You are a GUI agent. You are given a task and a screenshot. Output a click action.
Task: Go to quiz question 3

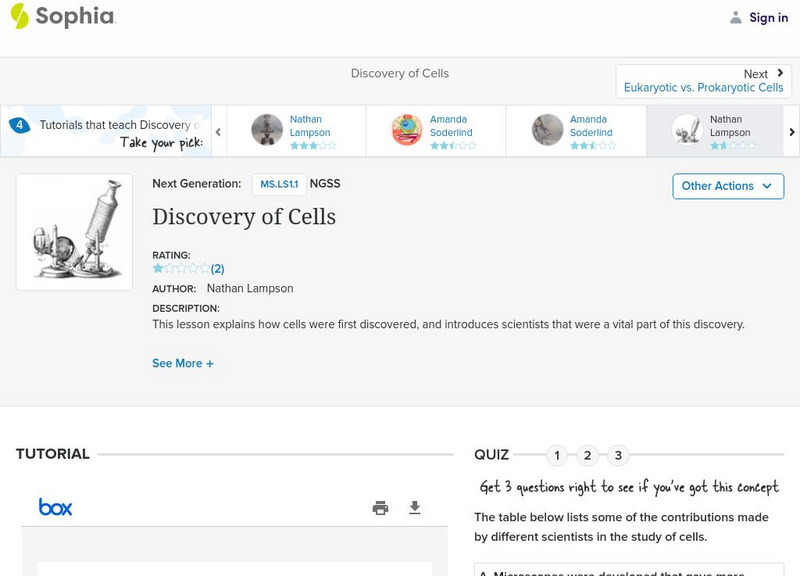click(618, 456)
